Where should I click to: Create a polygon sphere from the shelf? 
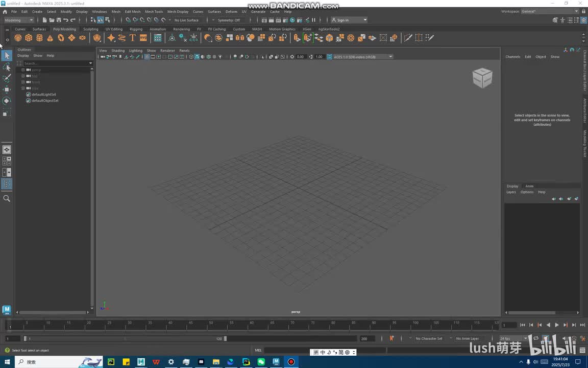(x=18, y=38)
